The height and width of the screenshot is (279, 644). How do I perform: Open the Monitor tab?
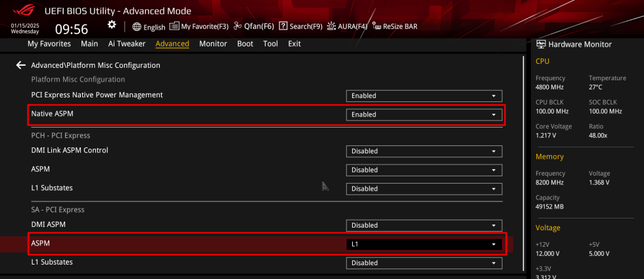coord(213,43)
